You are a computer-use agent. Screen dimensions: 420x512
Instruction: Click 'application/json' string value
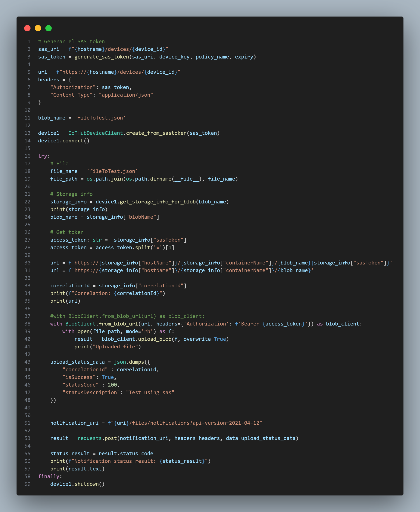[126, 95]
